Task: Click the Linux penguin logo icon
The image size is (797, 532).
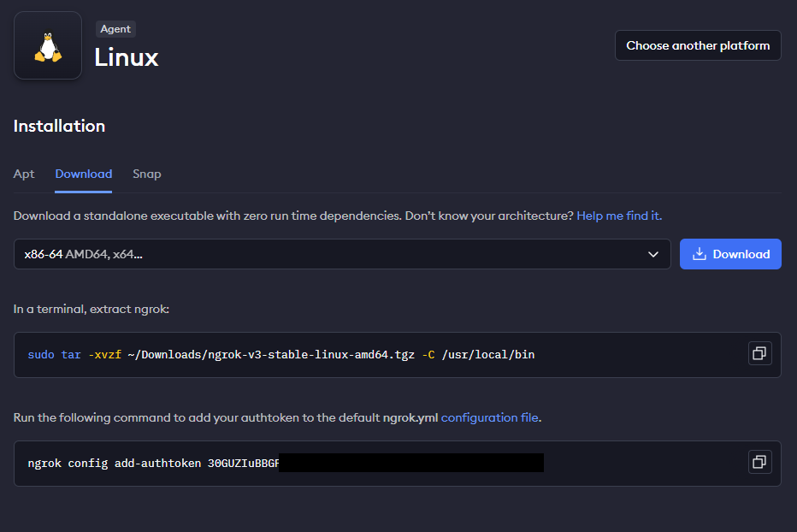Action: 48,46
